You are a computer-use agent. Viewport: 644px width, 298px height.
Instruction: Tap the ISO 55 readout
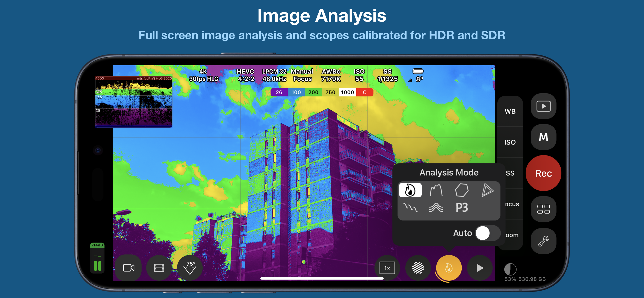pyautogui.click(x=359, y=75)
